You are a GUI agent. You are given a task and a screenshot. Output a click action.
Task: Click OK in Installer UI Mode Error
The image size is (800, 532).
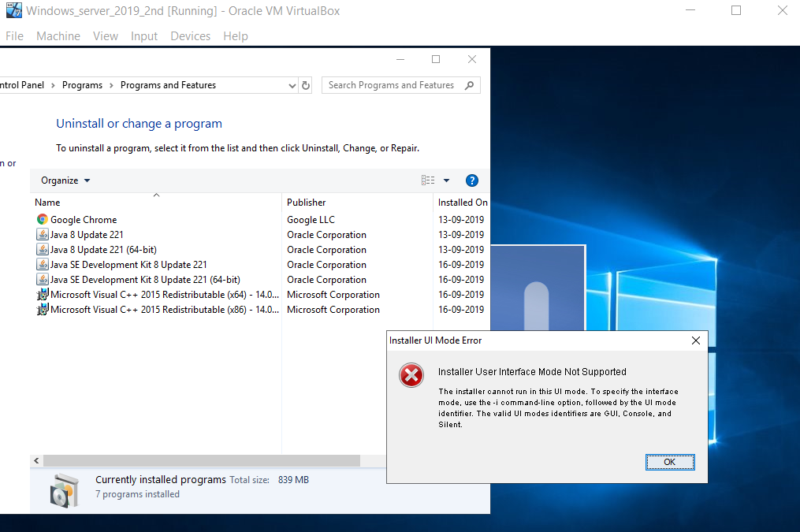point(669,462)
